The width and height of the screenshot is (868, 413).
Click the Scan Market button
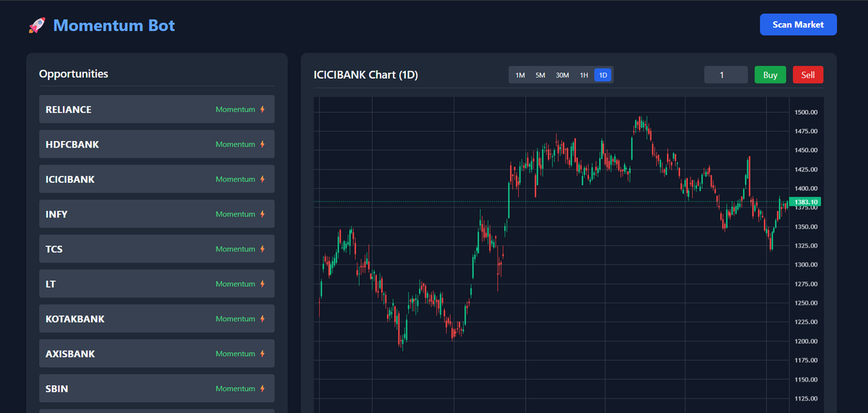tap(798, 25)
